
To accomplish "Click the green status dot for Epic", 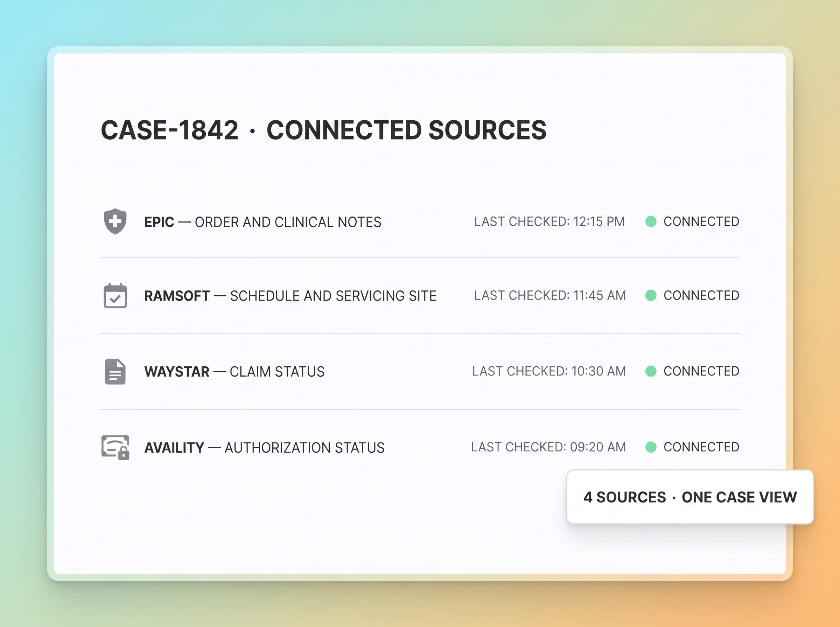I will (651, 221).
